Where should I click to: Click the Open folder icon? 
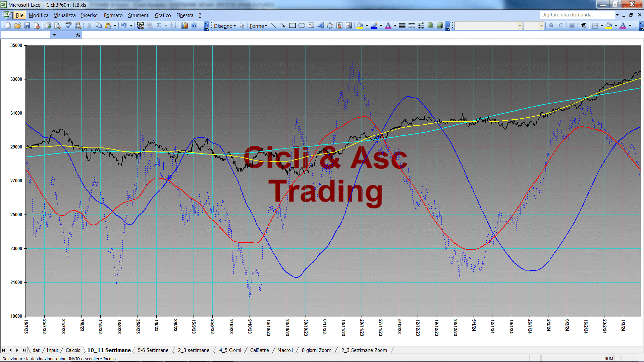click(18, 25)
